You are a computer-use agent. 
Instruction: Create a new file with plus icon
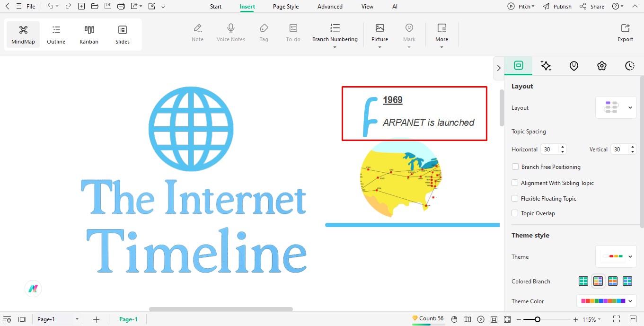tap(81, 6)
